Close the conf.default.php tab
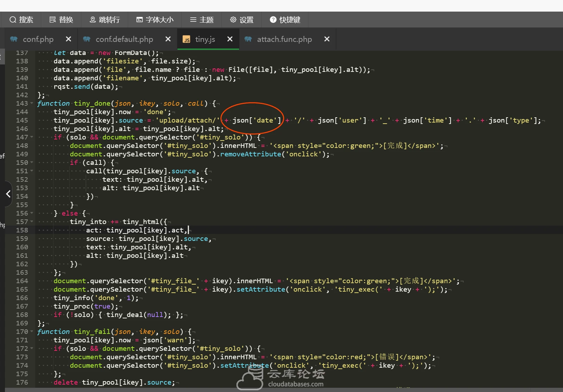This screenshot has width=563, height=392. pos(168,39)
